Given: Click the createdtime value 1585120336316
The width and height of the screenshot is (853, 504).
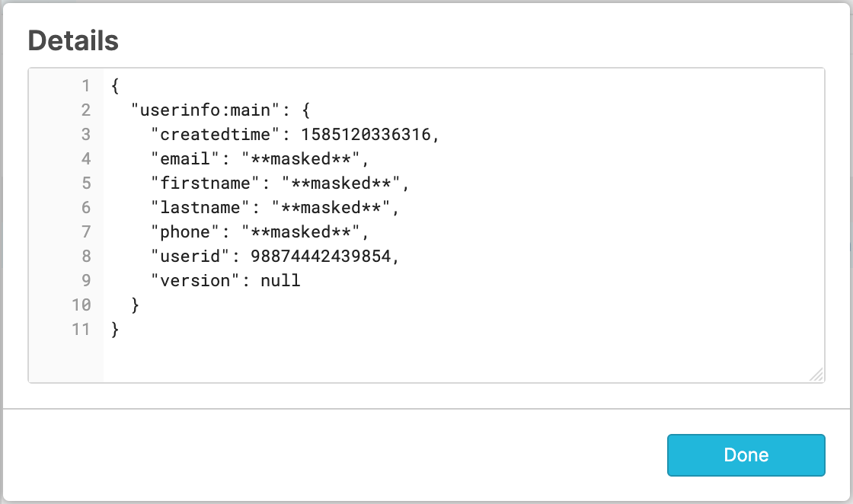Looking at the screenshot, I should point(366,135).
